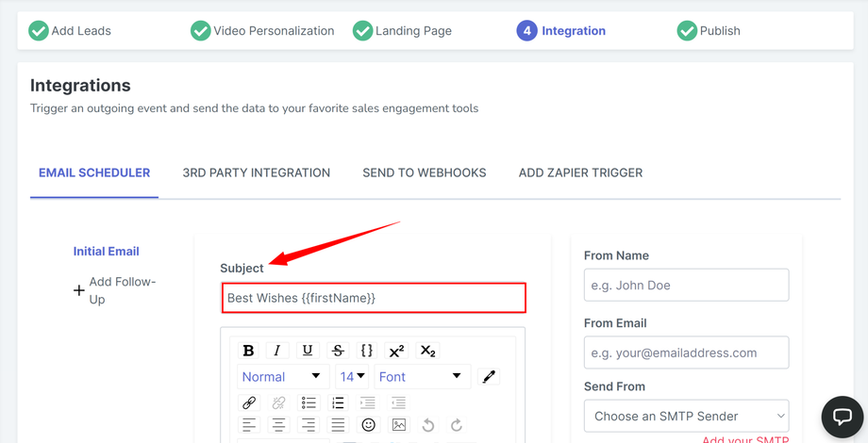The width and height of the screenshot is (868, 443).
Task: Open the font size 14 dropdown
Action: pyautogui.click(x=352, y=376)
